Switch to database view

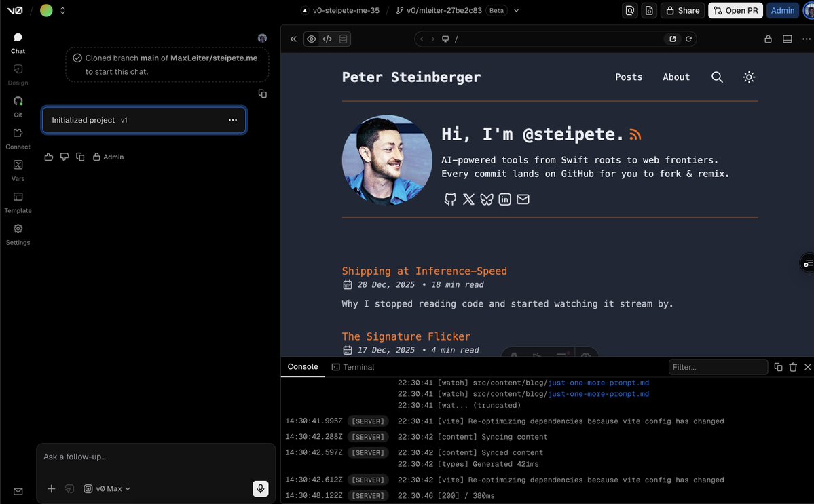[x=343, y=39]
